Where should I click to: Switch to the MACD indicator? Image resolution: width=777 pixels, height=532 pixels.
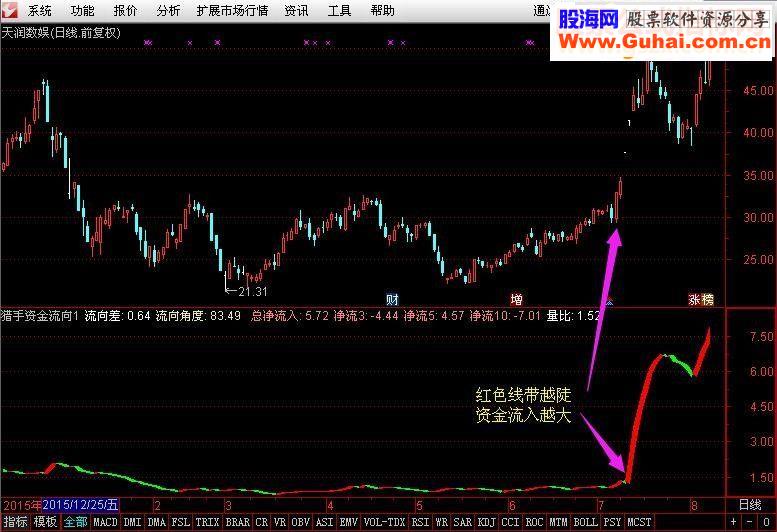click(106, 522)
